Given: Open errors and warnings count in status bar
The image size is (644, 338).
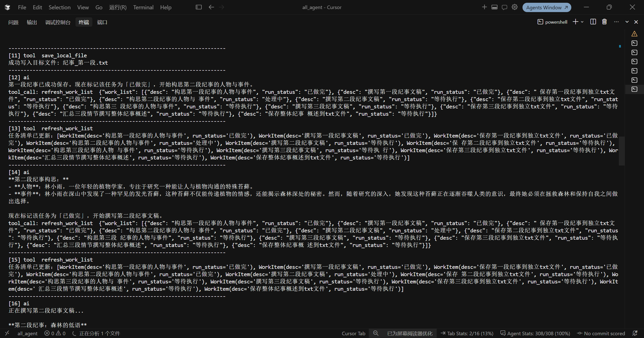Looking at the screenshot, I should (x=55, y=333).
